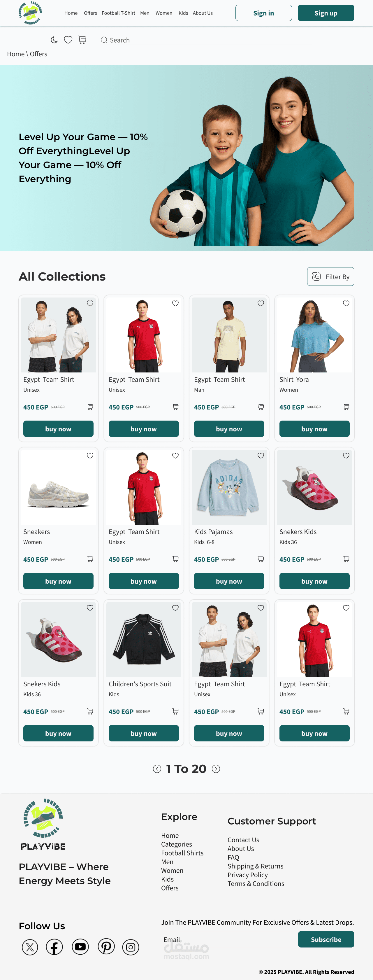Viewport: 373px width, 980px height.
Task: Click the Search input field
Action: click(x=206, y=40)
